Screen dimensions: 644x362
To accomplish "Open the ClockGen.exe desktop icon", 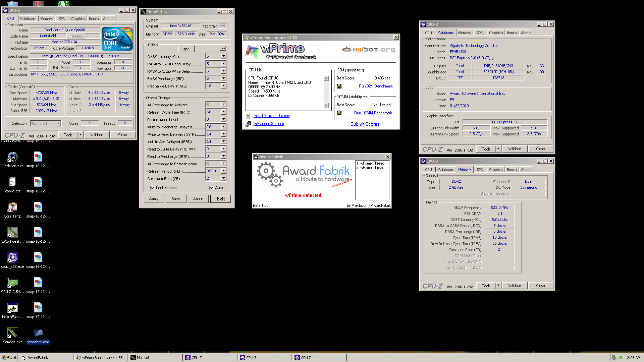I will (x=12, y=157).
